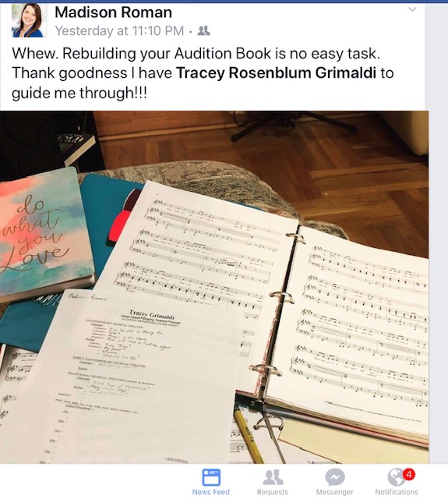
Task: Open the News Feed tab
Action: tap(211, 482)
